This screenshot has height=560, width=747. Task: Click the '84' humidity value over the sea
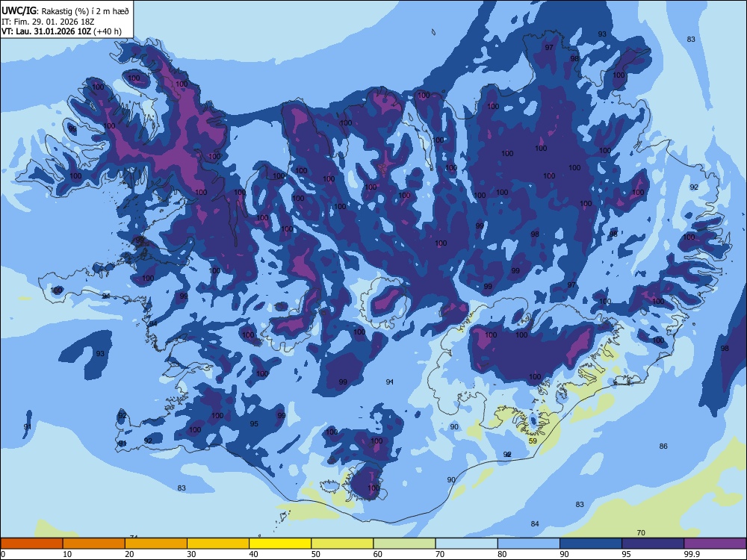click(x=535, y=524)
